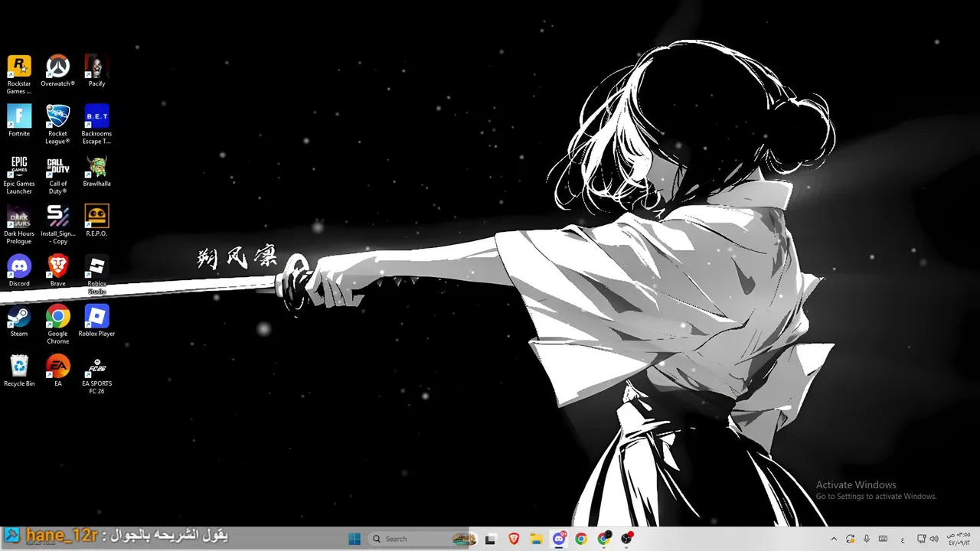Open the touch keyboard tray icon
The width and height of the screenshot is (980, 551).
883,539
